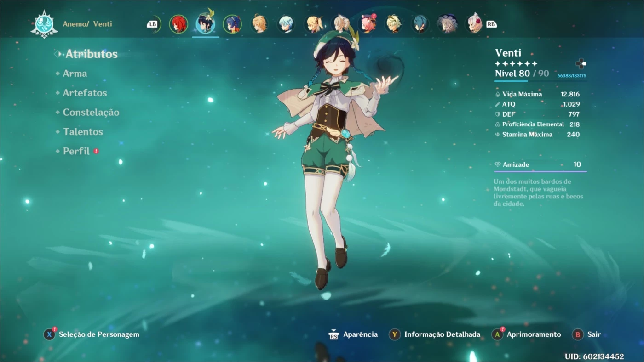Select the highlighted Venti portrait
Image resolution: width=644 pixels, height=362 pixels.
(205, 24)
